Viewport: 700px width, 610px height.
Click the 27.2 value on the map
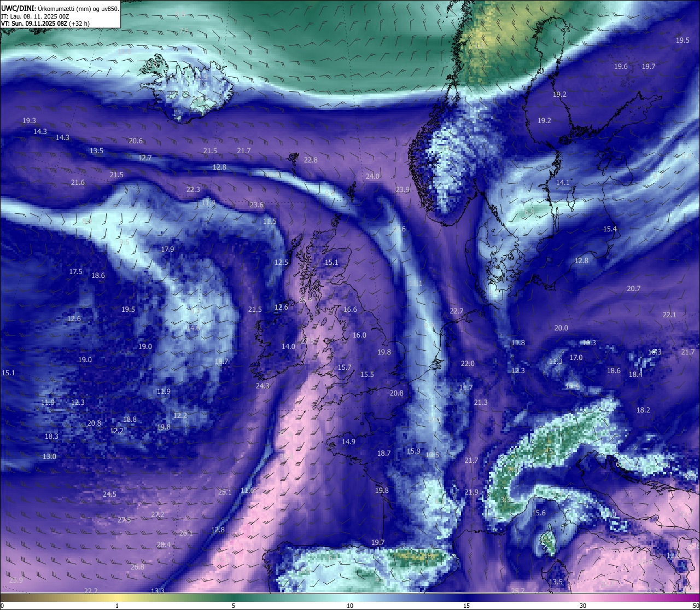point(157,515)
